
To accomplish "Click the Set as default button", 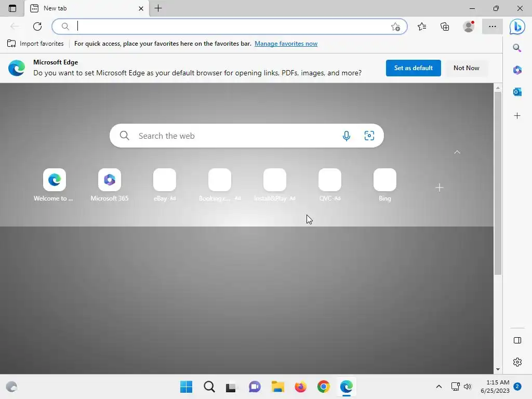I will point(413,68).
